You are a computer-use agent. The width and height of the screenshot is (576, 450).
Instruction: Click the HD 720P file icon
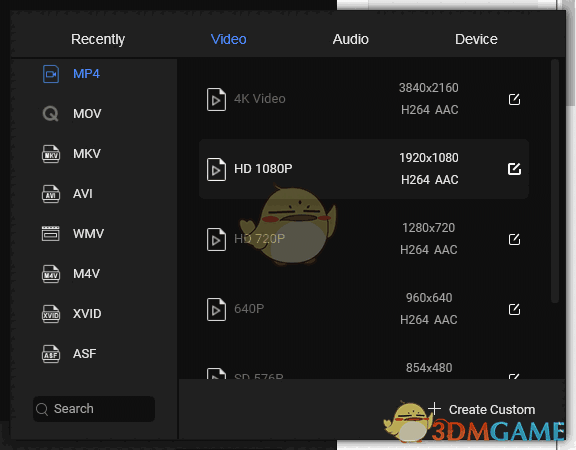click(x=216, y=240)
